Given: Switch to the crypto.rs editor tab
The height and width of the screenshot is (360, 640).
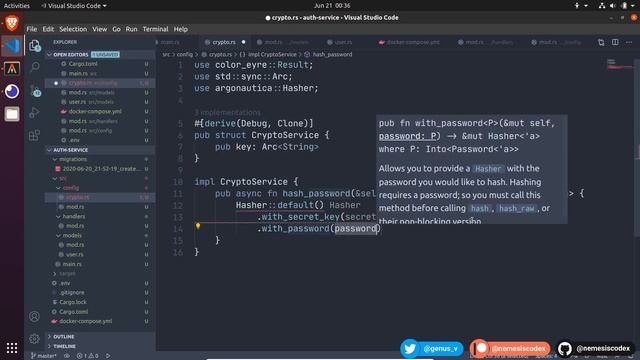Looking at the screenshot, I should click(224, 42).
